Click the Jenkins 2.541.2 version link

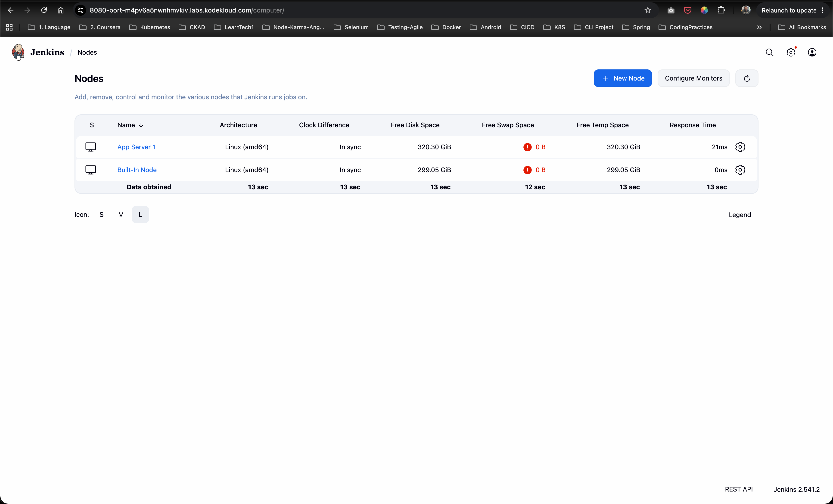[x=796, y=489]
